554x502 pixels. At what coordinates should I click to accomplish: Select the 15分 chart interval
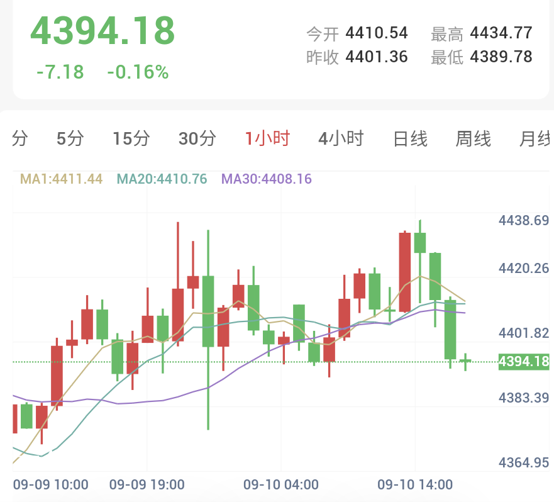(x=131, y=138)
